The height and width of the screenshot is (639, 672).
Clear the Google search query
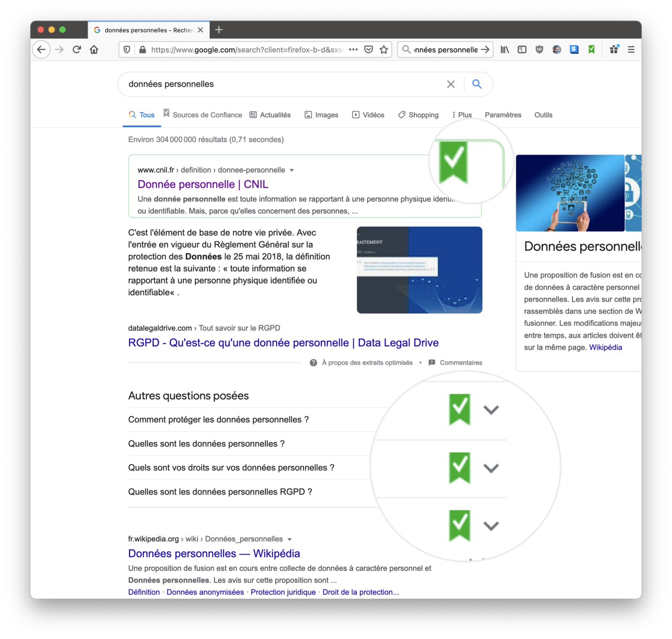coord(451,84)
